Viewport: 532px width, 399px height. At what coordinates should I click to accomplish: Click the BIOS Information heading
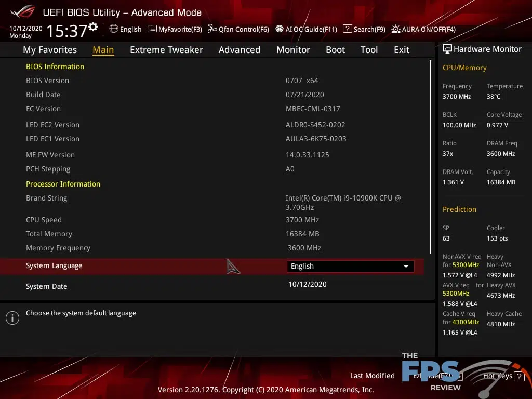[x=55, y=66]
